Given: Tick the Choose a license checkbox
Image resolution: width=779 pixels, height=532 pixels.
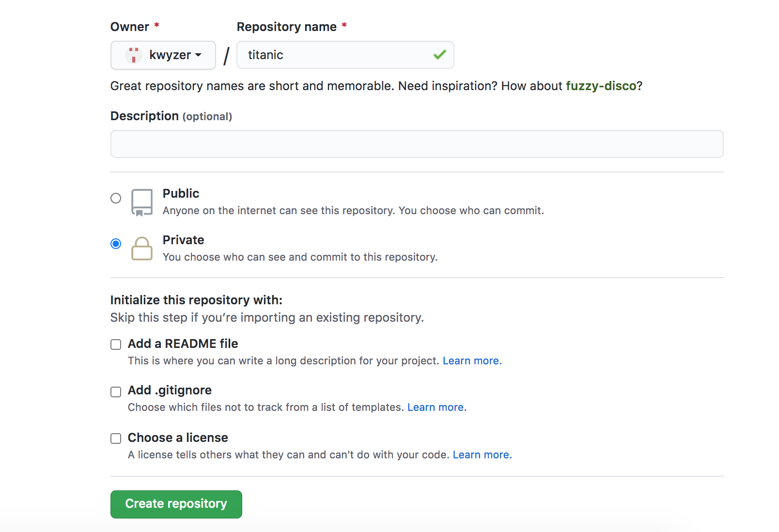Looking at the screenshot, I should coord(116,438).
